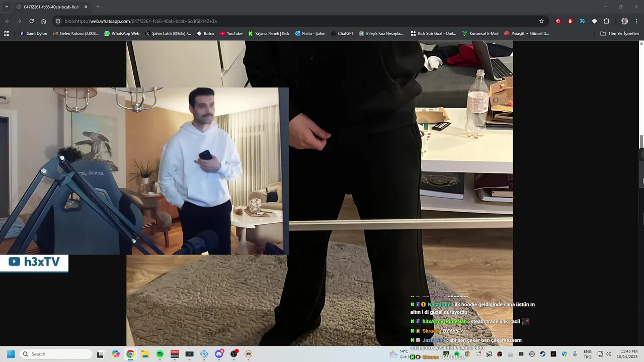Open the Chrome profile avatar
Viewport: 644px width, 362px height.
pyautogui.click(x=624, y=21)
